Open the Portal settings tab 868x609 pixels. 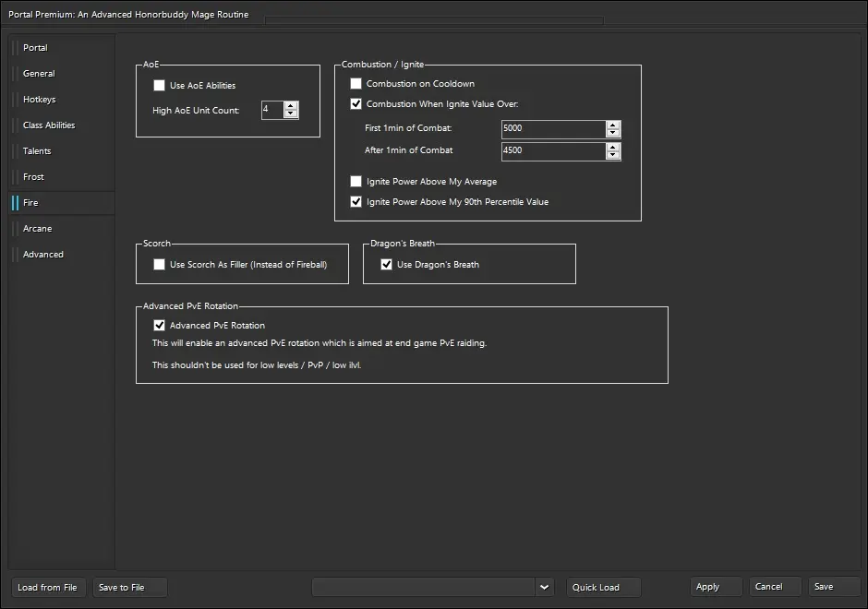(x=62, y=48)
